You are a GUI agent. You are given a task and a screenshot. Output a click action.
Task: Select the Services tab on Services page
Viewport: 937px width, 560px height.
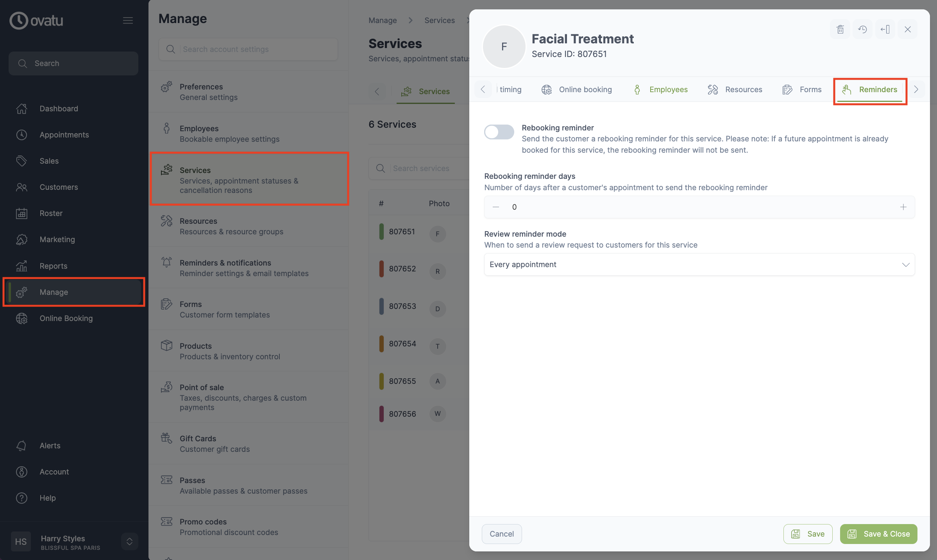(x=426, y=91)
